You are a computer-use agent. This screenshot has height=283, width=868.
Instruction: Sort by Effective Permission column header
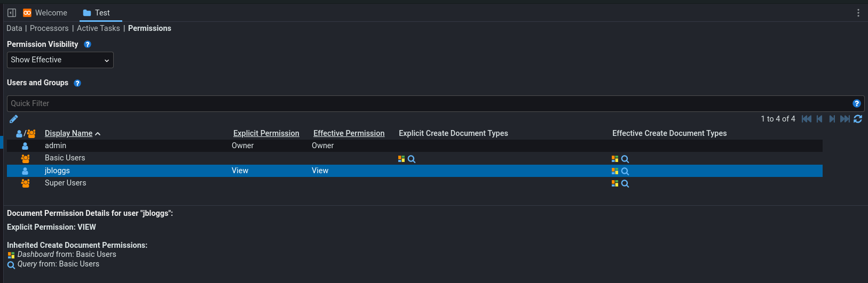[x=349, y=133]
